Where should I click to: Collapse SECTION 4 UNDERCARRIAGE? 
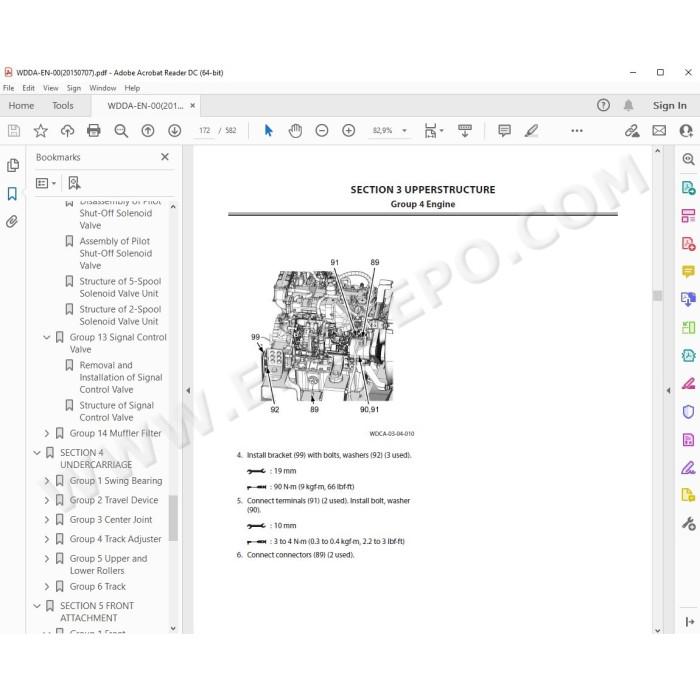click(x=37, y=453)
